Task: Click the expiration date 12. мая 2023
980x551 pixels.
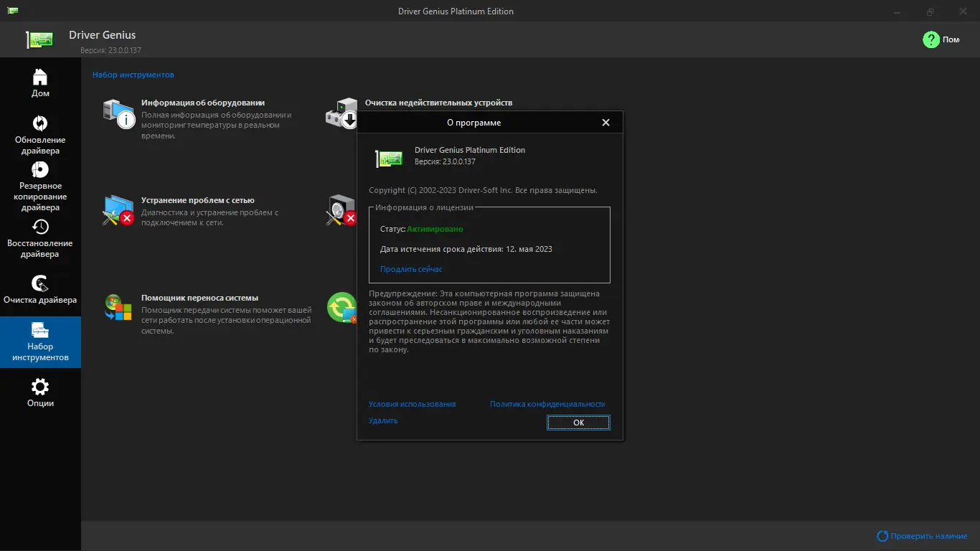Action: pyautogui.click(x=529, y=249)
